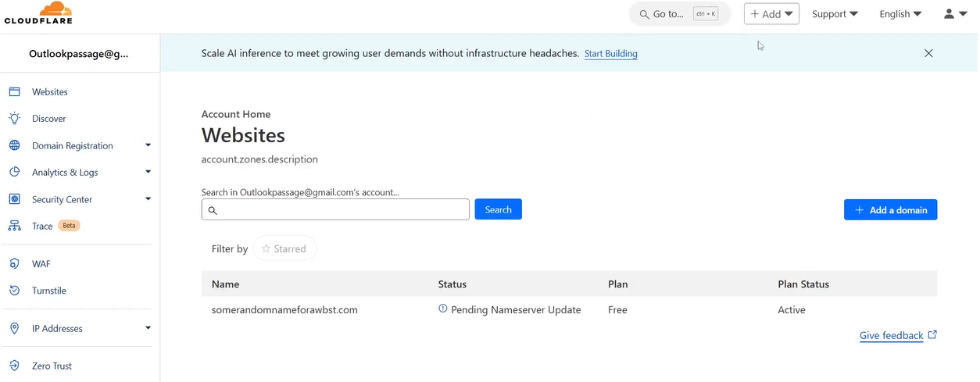Image resolution: width=980 pixels, height=382 pixels.
Task: Open the Give feedback link
Action: (x=892, y=335)
